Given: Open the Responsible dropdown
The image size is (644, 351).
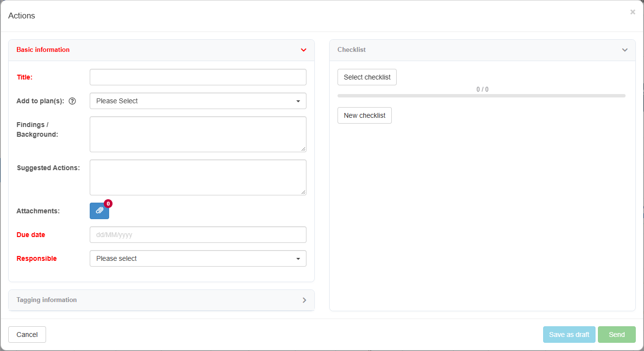Looking at the screenshot, I should pos(198,258).
